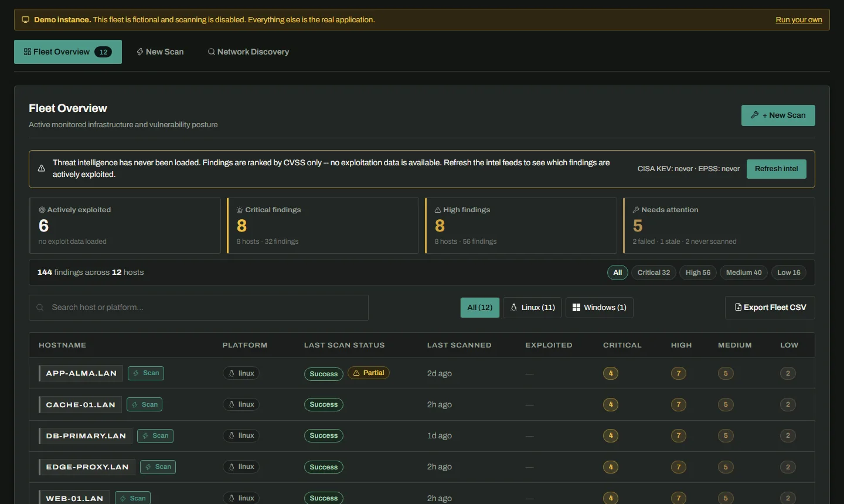Sort by the Platform column header
The width and height of the screenshot is (844, 504).
pos(244,345)
